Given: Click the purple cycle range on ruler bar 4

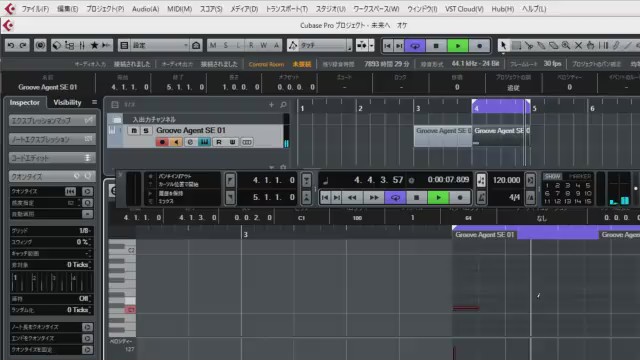Looking at the screenshot, I should 500,107.
